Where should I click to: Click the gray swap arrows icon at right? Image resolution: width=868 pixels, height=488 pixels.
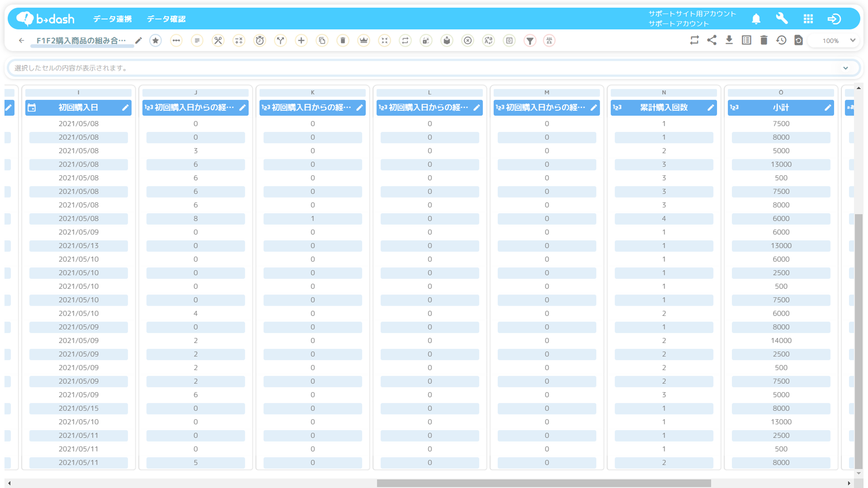click(694, 40)
